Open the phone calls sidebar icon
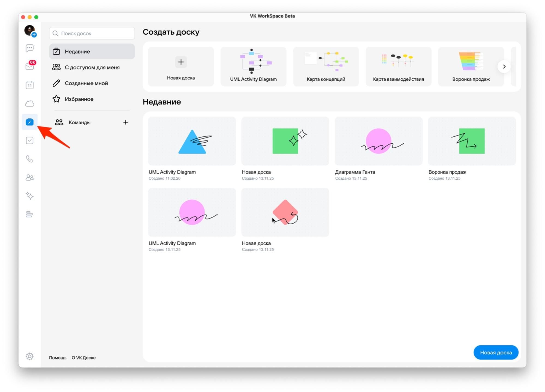This screenshot has height=392, width=545. (x=29, y=159)
